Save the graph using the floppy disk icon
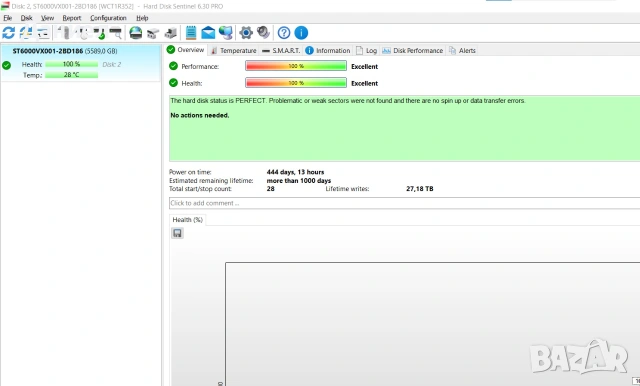Screen dimensions: 640x386 pyautogui.click(x=177, y=233)
